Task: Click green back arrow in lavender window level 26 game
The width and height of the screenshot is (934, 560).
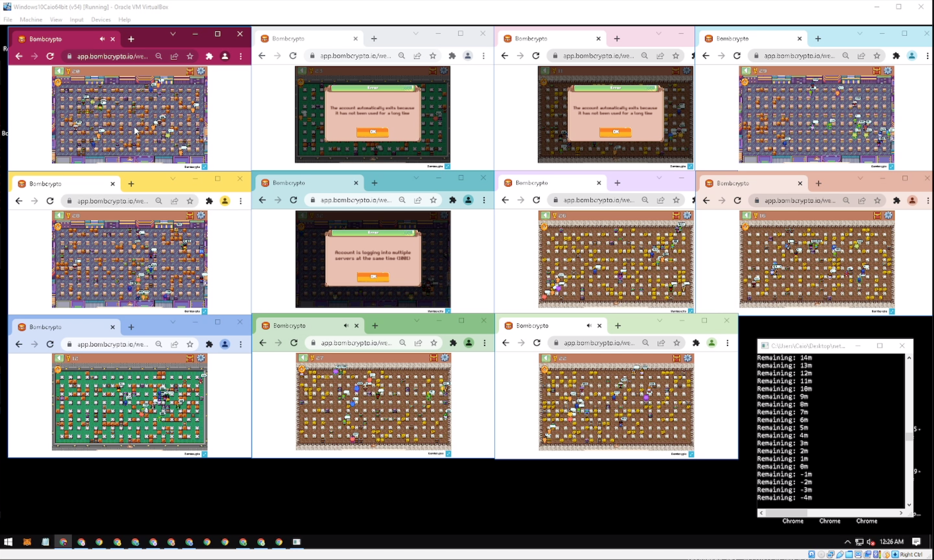Action: (x=546, y=215)
